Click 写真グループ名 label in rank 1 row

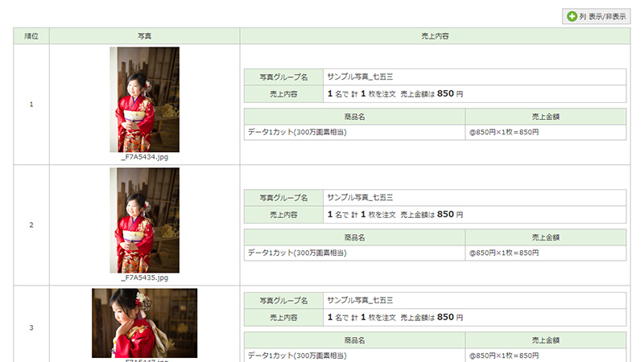coord(283,77)
